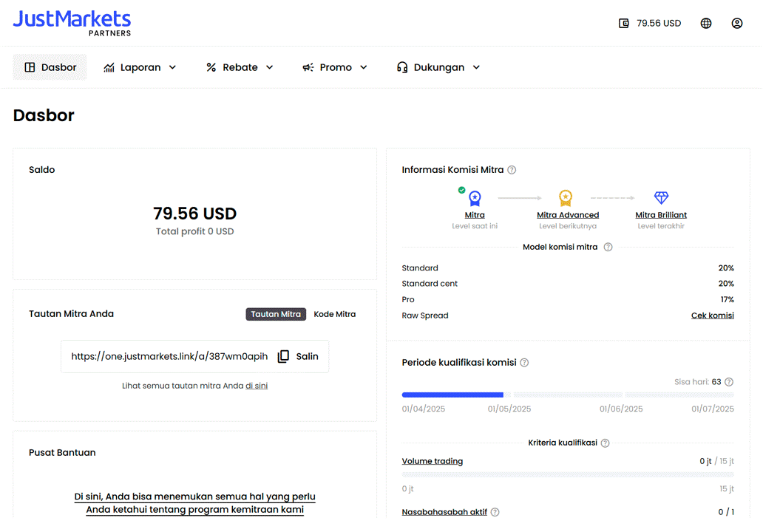Click the Standard cent row label
The width and height of the screenshot is (763, 532).
pos(430,284)
